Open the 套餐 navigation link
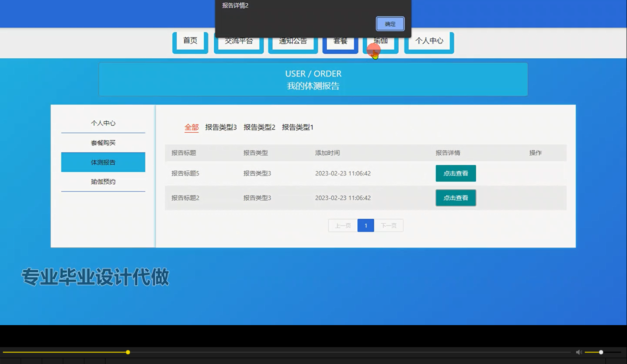The width and height of the screenshot is (627, 364). tap(340, 41)
